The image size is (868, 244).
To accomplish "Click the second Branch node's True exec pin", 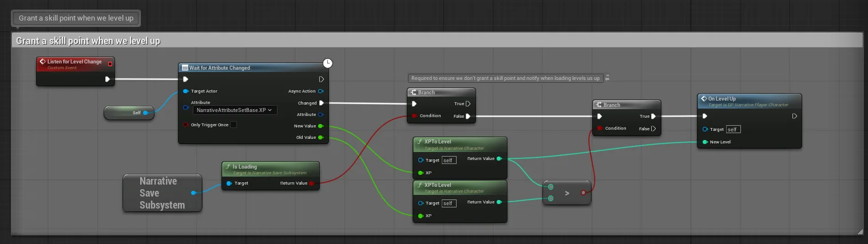I will (x=653, y=116).
